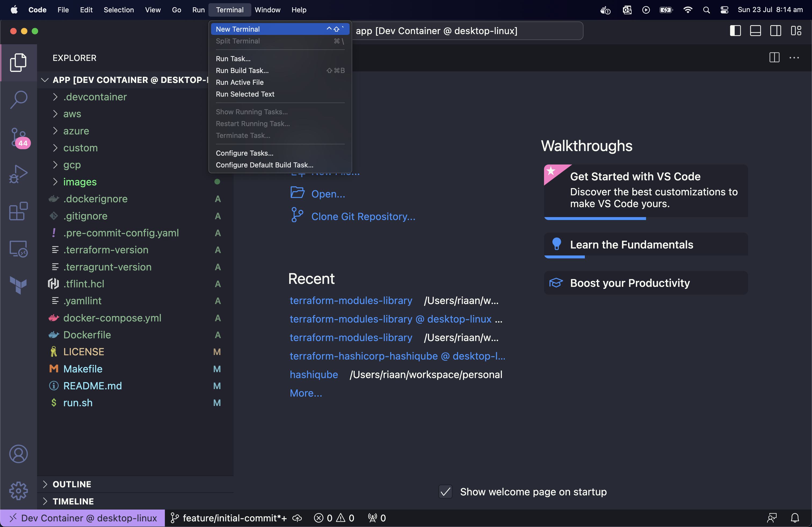812x527 pixels.
Task: Click the feedback icon in status bar
Action: [772, 518]
